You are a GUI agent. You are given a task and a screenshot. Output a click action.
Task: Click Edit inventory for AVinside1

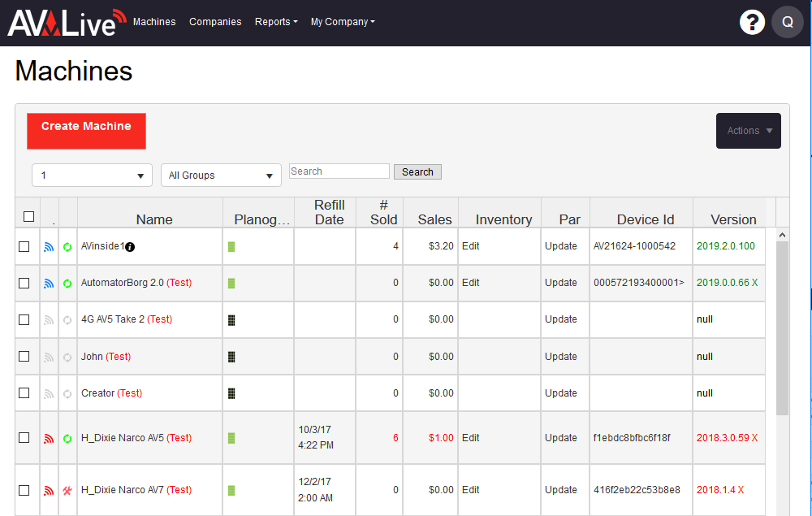[471, 246]
